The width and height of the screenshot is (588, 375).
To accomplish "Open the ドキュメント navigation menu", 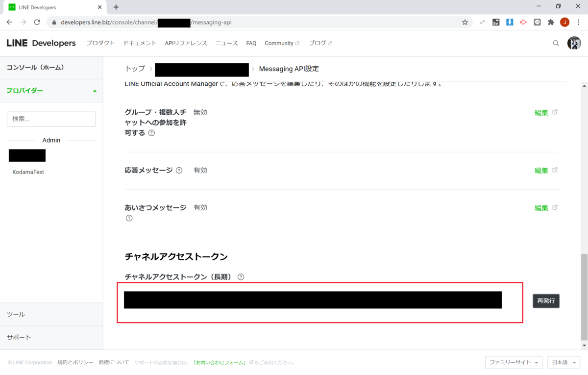I will point(140,43).
